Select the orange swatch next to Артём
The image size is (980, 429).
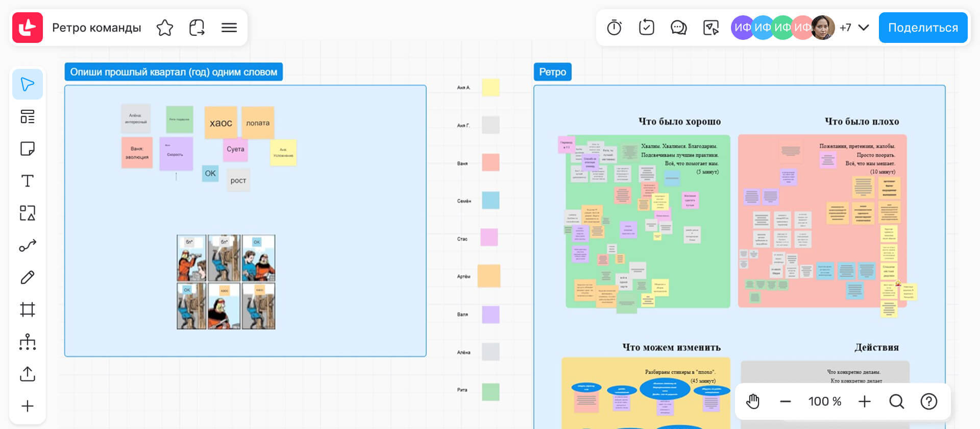pyautogui.click(x=488, y=276)
